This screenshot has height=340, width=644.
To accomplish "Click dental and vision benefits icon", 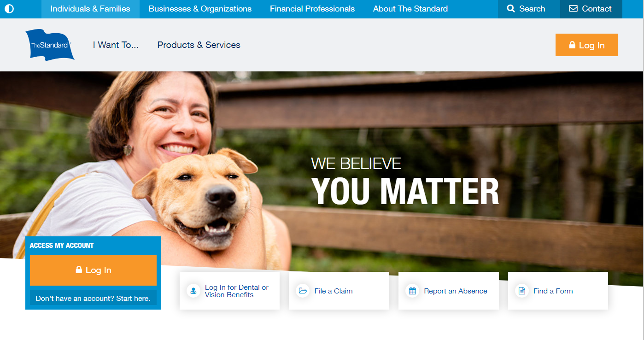I will tap(193, 291).
